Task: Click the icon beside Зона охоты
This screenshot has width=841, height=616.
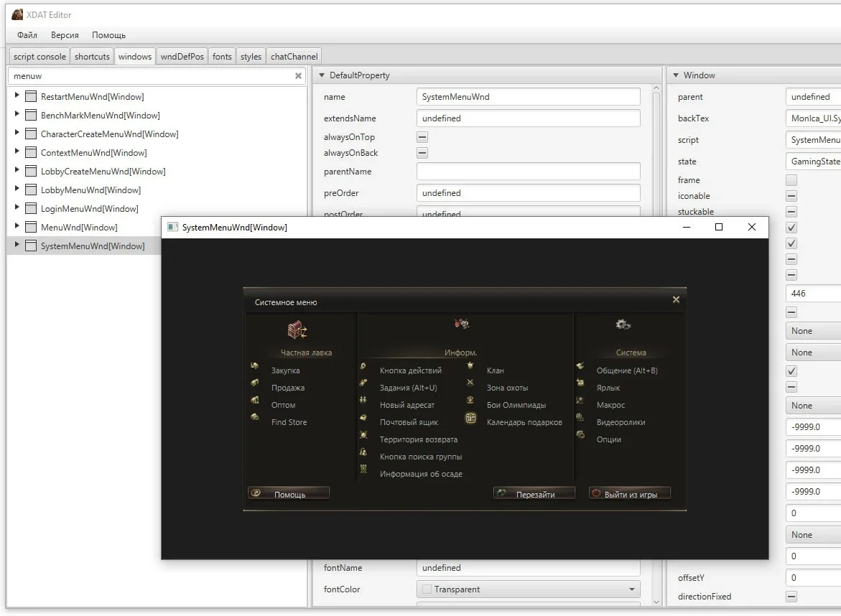Action: tap(470, 383)
